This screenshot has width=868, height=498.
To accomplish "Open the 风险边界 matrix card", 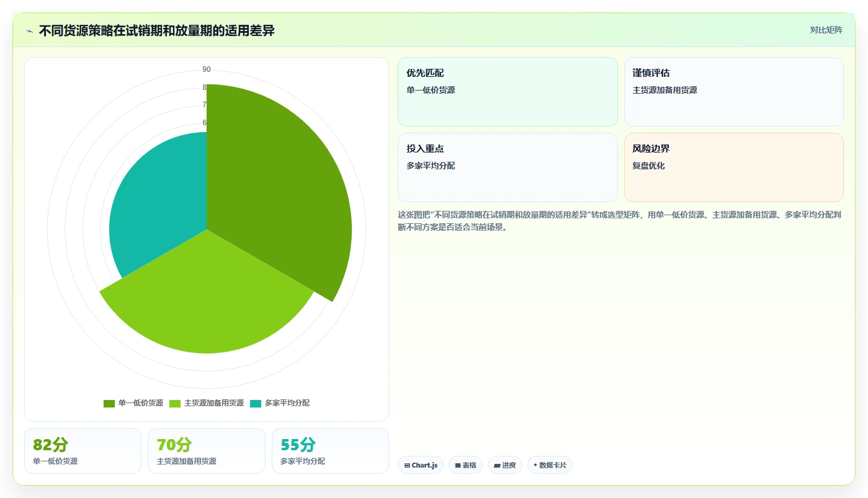I will (733, 167).
